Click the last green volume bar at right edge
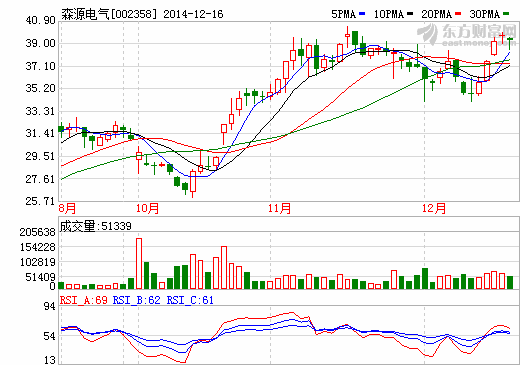The height and width of the screenshot is (365, 520). coord(510,282)
